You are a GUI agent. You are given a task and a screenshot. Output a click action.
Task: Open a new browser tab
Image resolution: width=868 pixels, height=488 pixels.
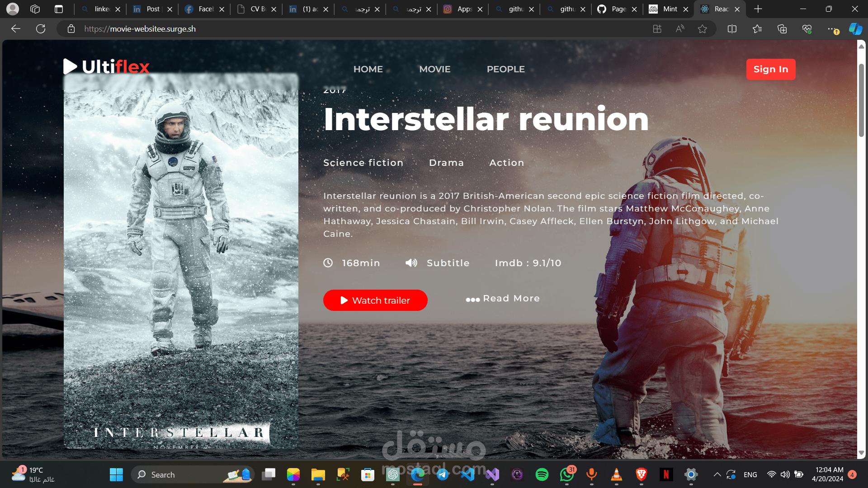click(758, 9)
